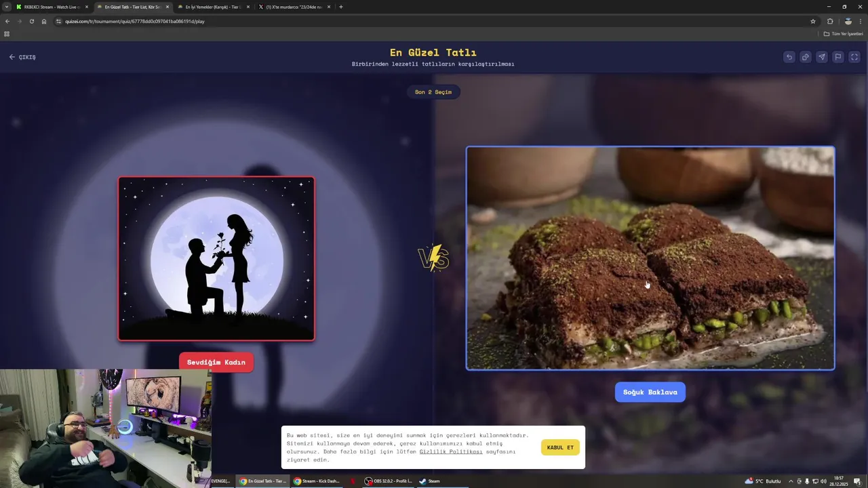
Task: Report quiz using the flag icon
Action: pos(838,57)
